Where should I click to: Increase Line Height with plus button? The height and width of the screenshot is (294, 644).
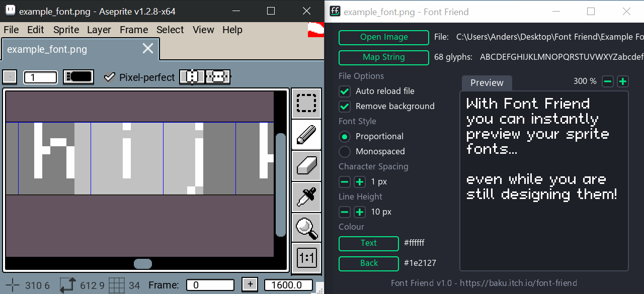(360, 212)
